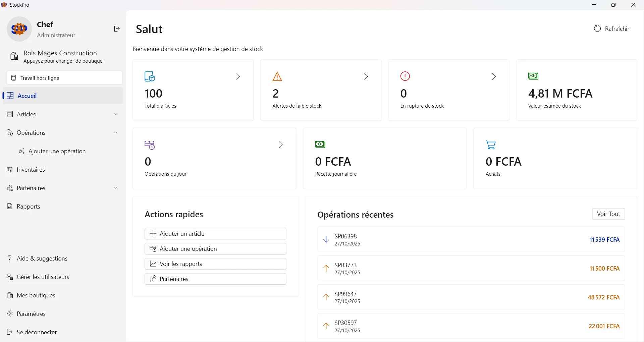
Task: Click the logout icon beside Chef Administrateur
Action: click(x=116, y=29)
